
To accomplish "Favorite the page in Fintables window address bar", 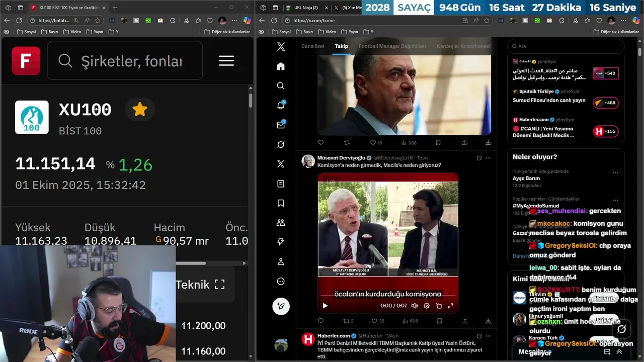I will point(98,20).
